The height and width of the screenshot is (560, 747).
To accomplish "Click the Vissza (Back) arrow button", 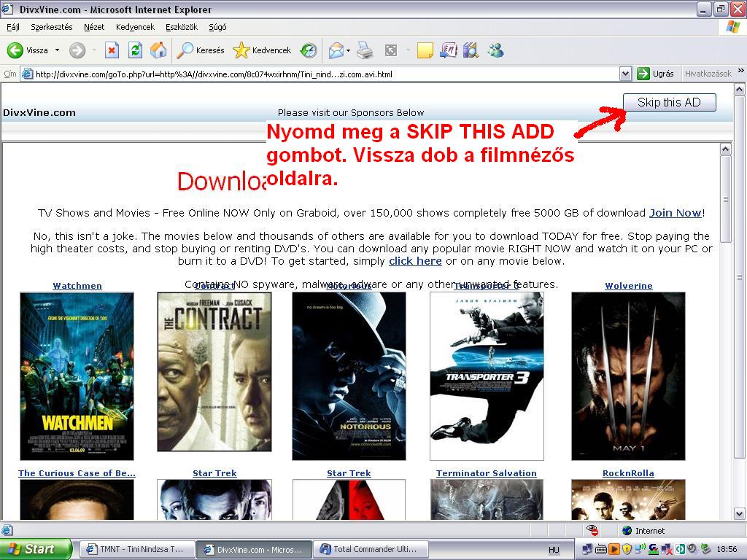I will pos(16,50).
